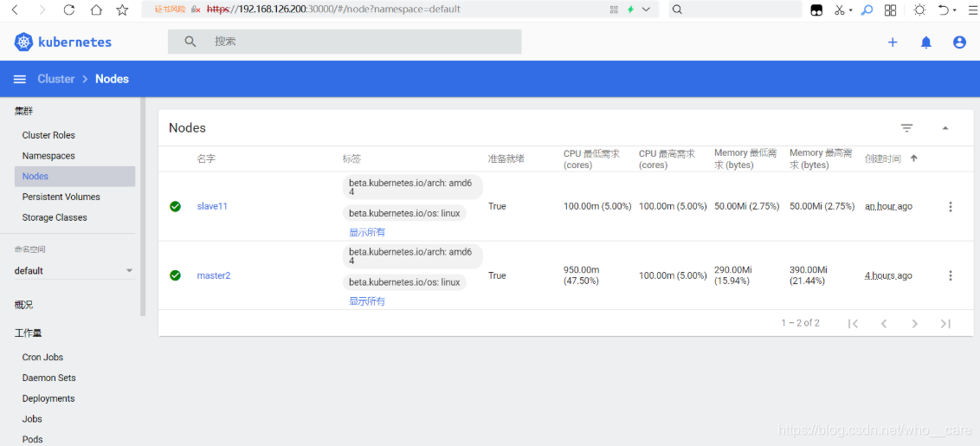Click the sidebar vertical scrollbar
The image size is (980, 446).
click(143, 206)
